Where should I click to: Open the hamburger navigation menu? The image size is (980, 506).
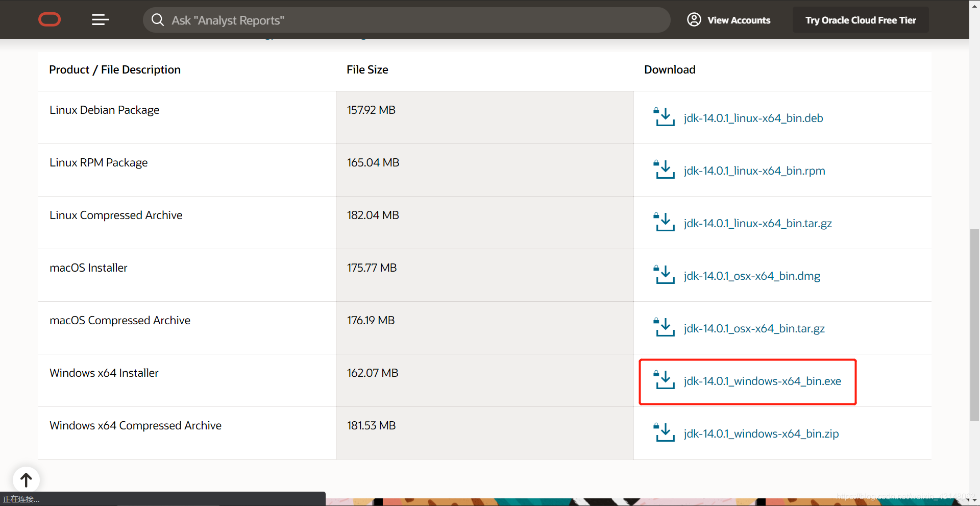(x=100, y=20)
